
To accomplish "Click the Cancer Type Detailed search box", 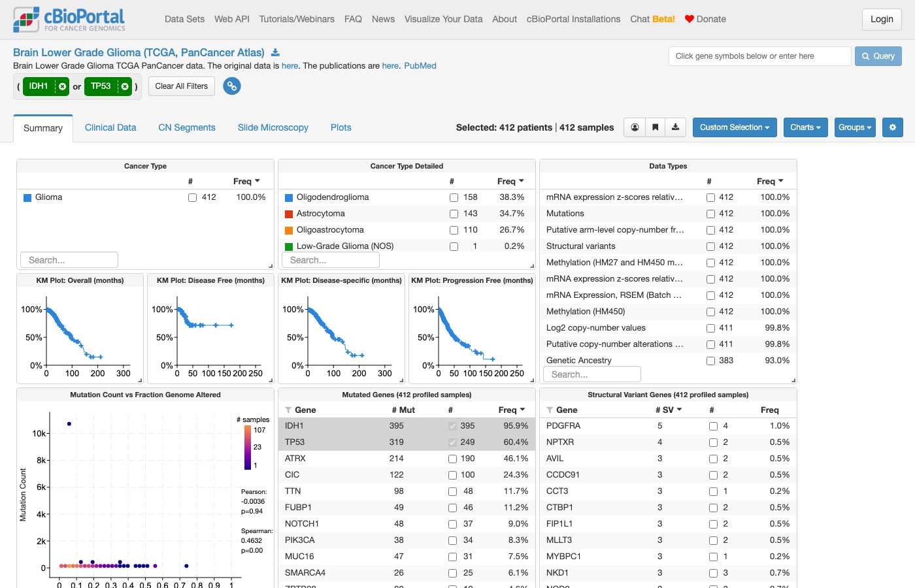I will tap(331, 260).
